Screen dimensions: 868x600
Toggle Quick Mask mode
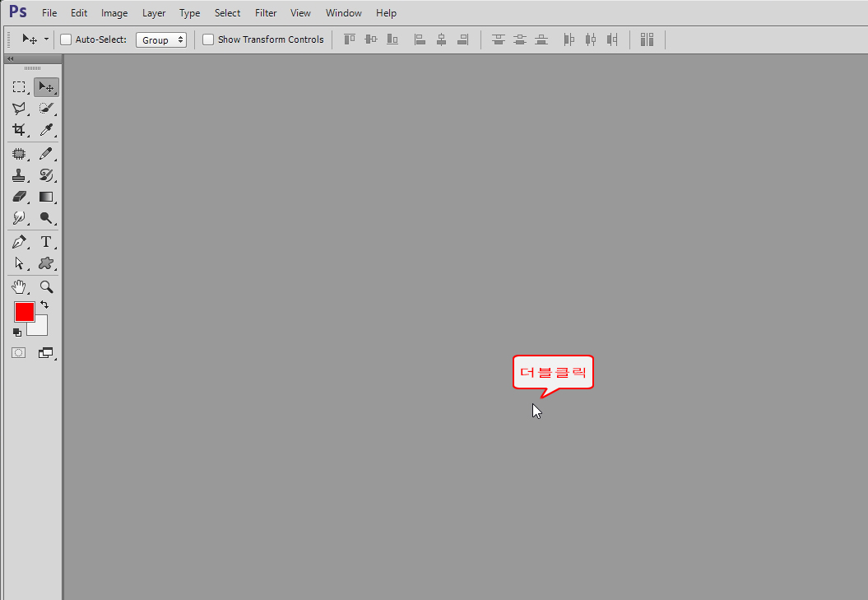pyautogui.click(x=19, y=353)
